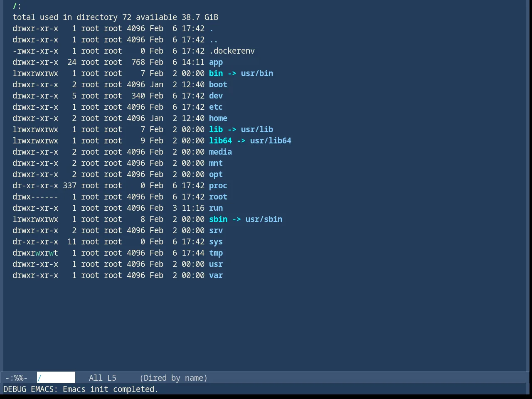Open the home directory

pos(218,118)
